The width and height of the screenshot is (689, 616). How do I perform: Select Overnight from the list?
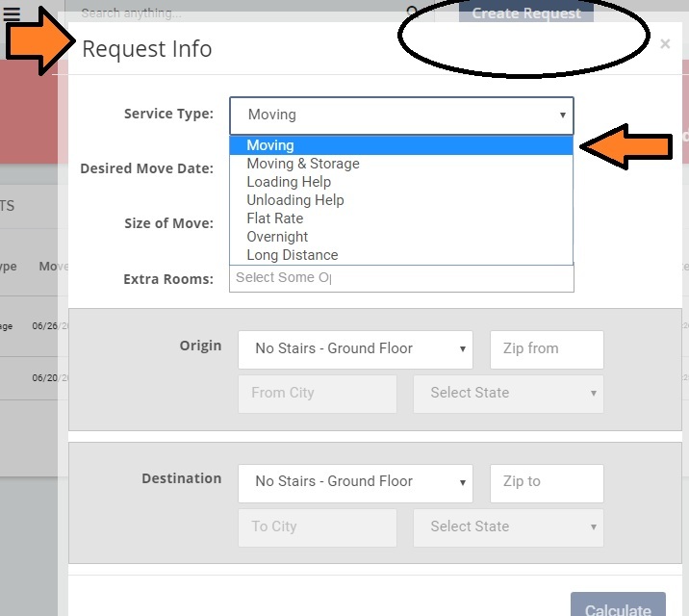[x=400, y=237]
